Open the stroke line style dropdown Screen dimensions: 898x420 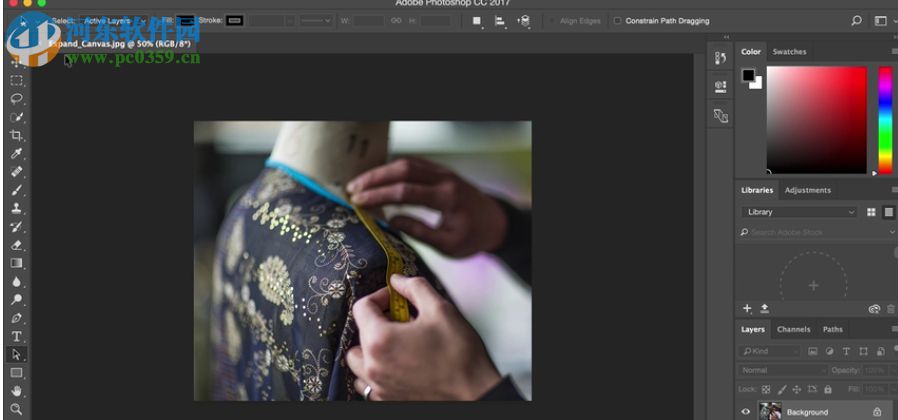[317, 21]
